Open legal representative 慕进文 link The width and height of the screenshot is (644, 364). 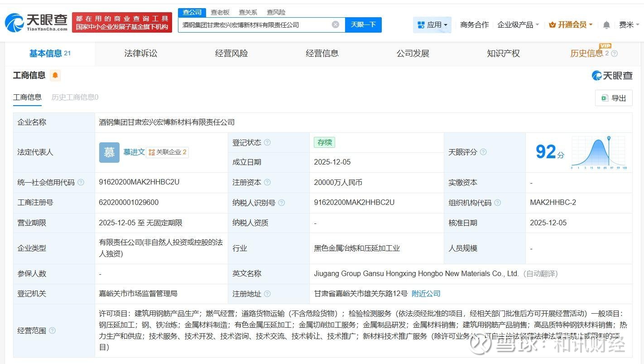pyautogui.click(x=134, y=152)
